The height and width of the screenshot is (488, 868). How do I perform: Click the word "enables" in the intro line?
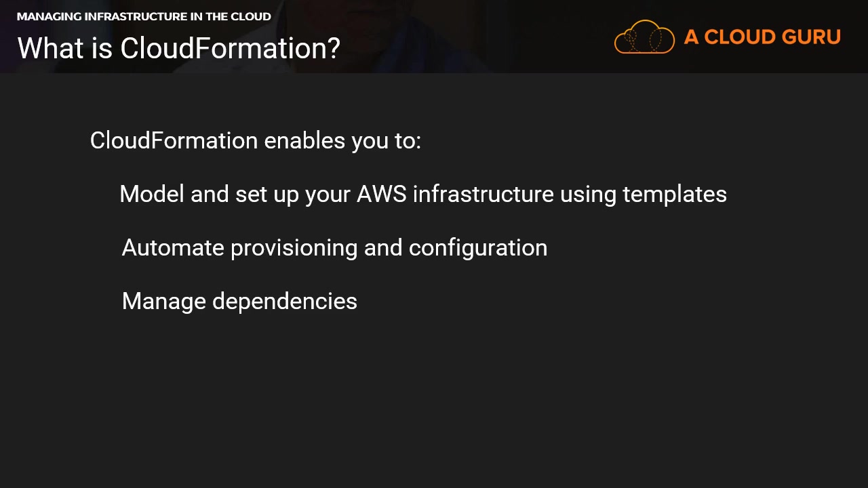(x=304, y=141)
